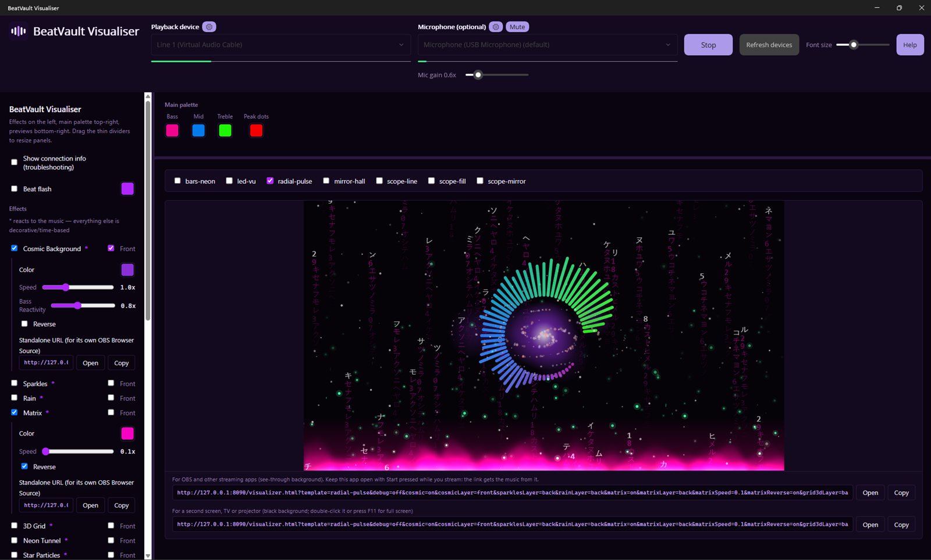Adjust Cosmic Background Speed slider
931x560 pixels.
(x=78, y=287)
